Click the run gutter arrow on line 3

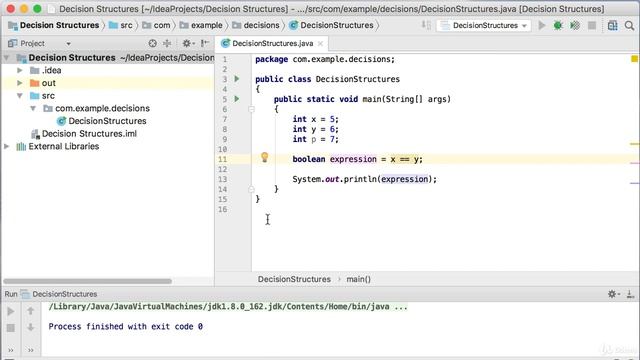pyautogui.click(x=237, y=79)
